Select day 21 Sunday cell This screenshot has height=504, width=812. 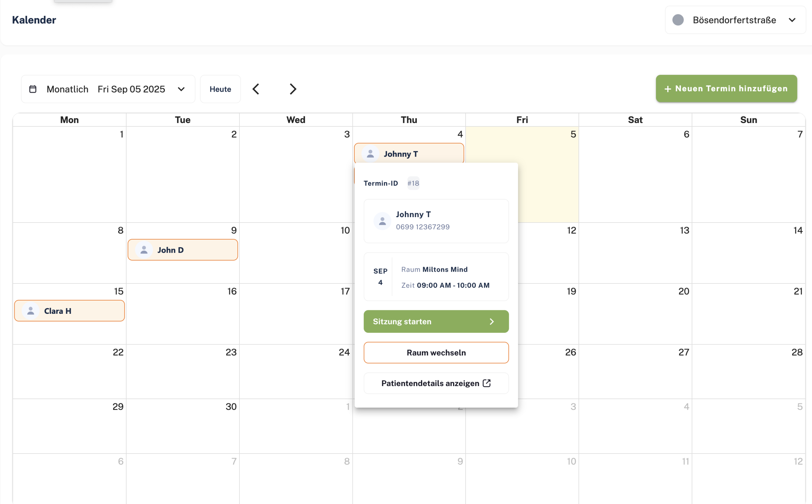pos(749,314)
